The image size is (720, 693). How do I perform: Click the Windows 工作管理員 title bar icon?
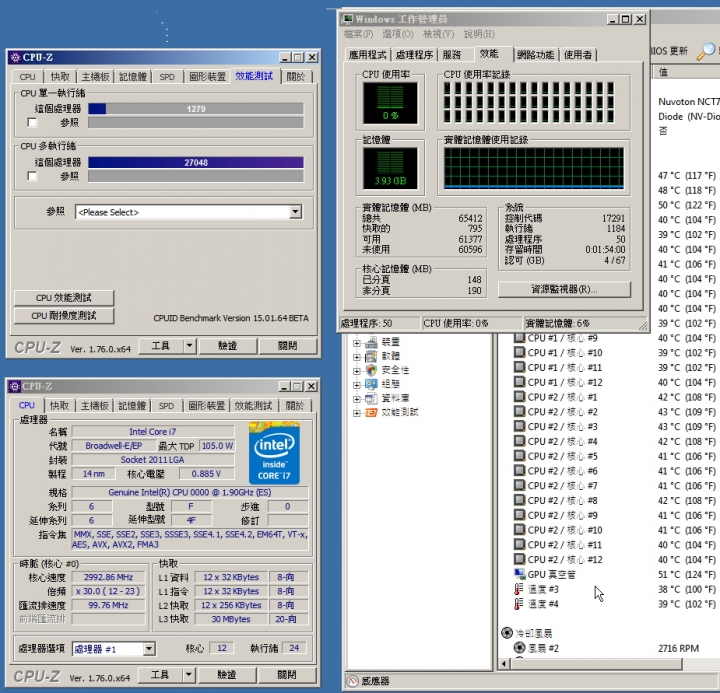click(x=348, y=19)
